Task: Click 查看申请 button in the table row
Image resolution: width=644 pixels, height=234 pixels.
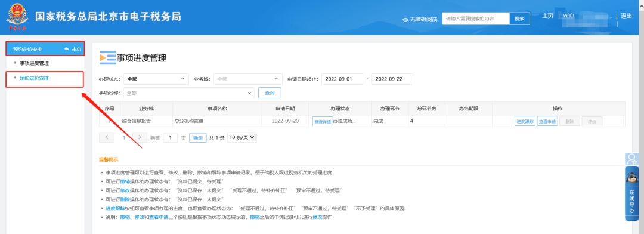Action: coord(547,121)
